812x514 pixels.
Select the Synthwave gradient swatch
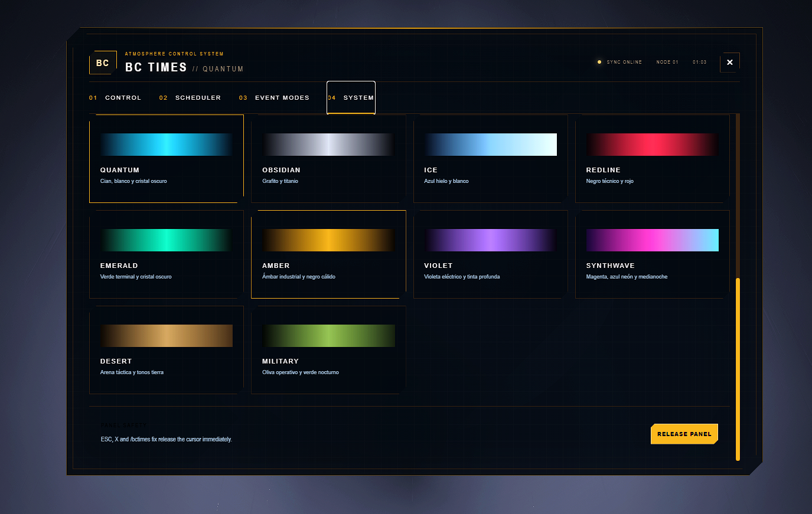click(653, 240)
